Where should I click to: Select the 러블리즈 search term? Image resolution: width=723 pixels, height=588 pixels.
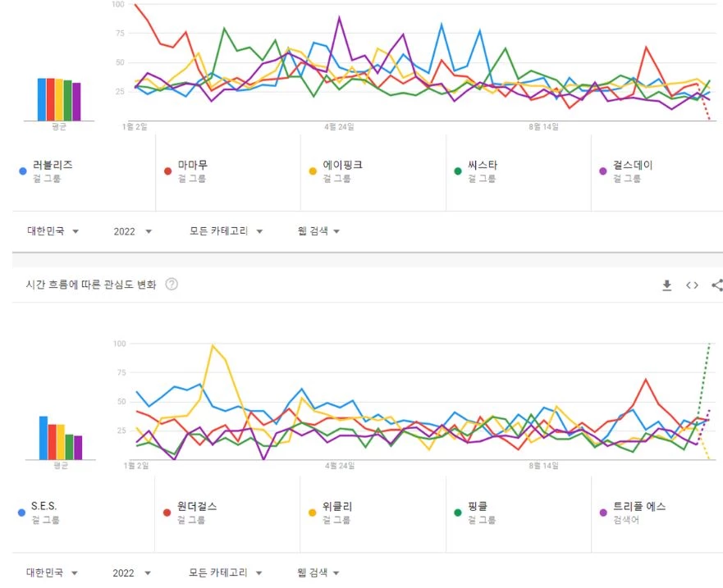click(x=53, y=165)
